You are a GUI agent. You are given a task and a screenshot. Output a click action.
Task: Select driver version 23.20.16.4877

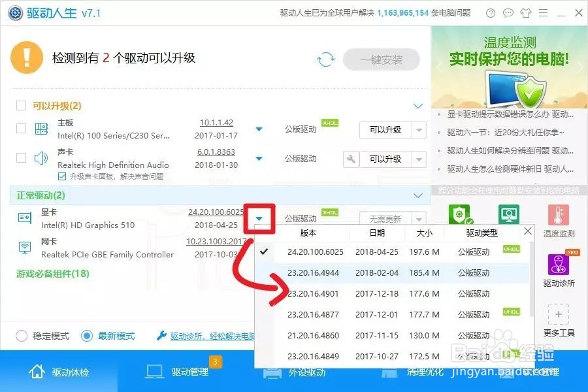click(x=392, y=314)
